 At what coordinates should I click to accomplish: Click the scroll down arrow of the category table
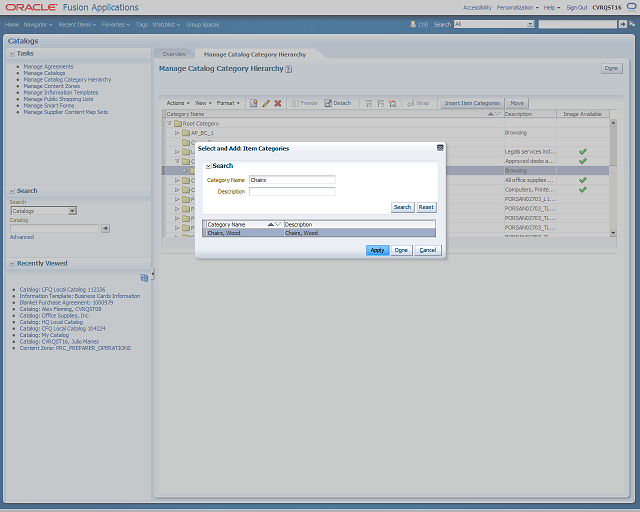[613, 233]
